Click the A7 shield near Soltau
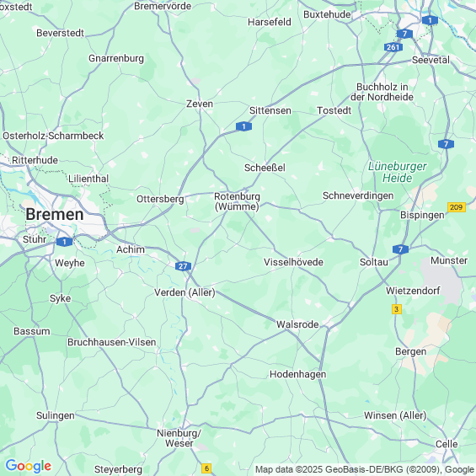This screenshot has width=476, height=476. [400, 249]
